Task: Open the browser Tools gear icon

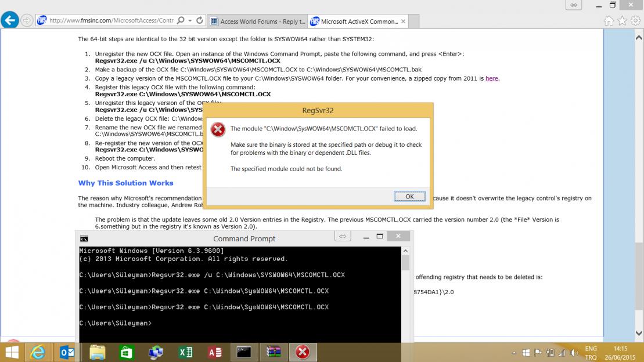Action: point(635,20)
